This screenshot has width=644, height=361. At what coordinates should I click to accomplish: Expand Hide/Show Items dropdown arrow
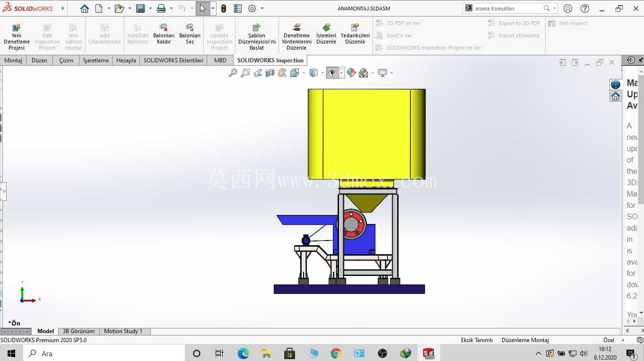click(x=341, y=73)
